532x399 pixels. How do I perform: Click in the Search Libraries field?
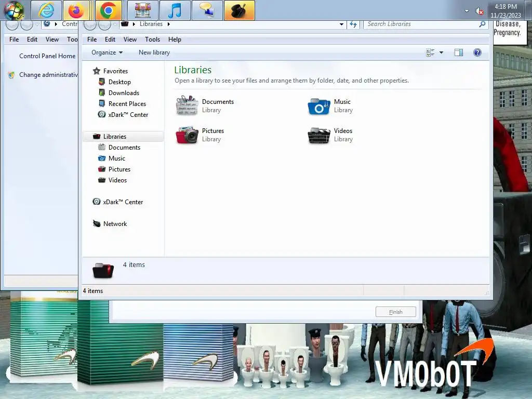pos(421,24)
